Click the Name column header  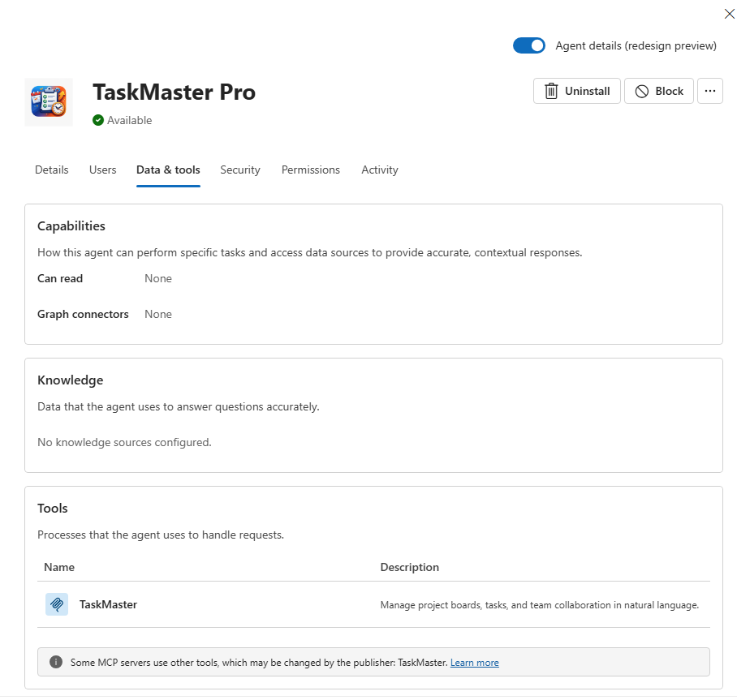(59, 567)
